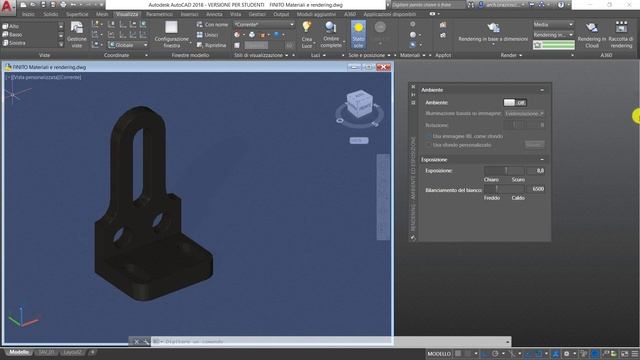Open the Solidi ribbon tab
The width and height of the screenshot is (640, 360).
click(51, 14)
